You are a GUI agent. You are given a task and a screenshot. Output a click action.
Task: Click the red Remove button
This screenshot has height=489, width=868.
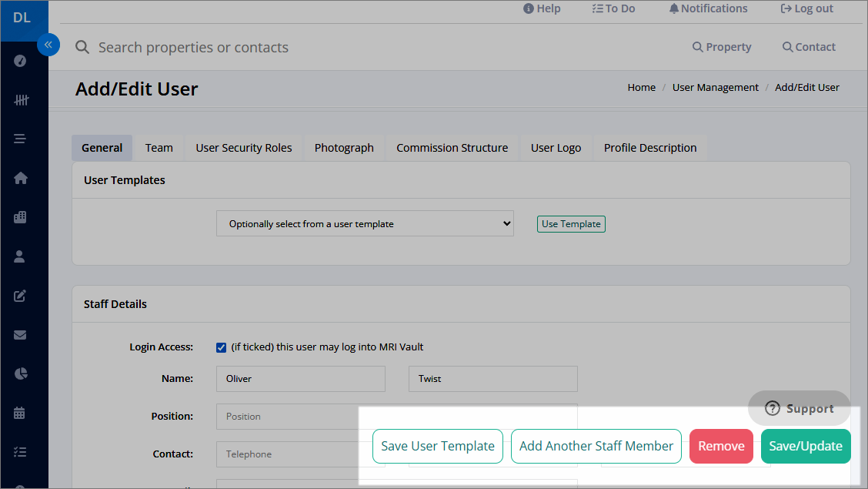coord(721,447)
